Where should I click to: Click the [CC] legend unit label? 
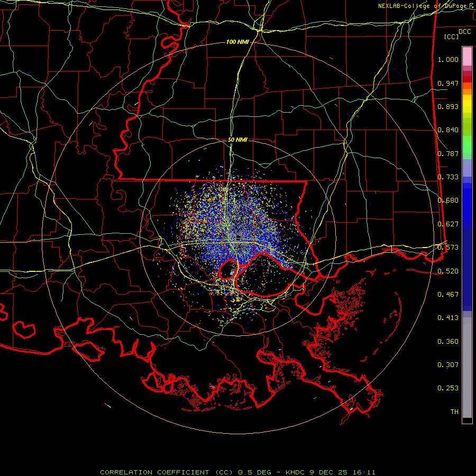pyautogui.click(x=452, y=36)
